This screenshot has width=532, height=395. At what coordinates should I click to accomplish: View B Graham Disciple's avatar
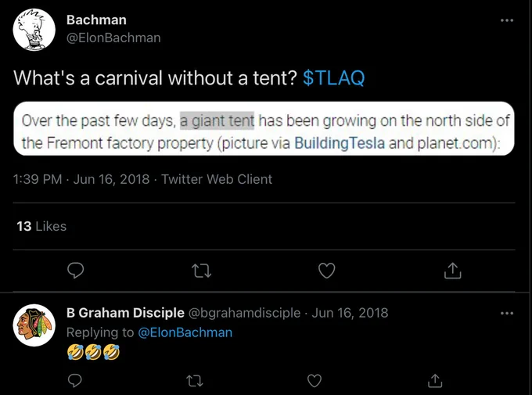[x=34, y=325]
